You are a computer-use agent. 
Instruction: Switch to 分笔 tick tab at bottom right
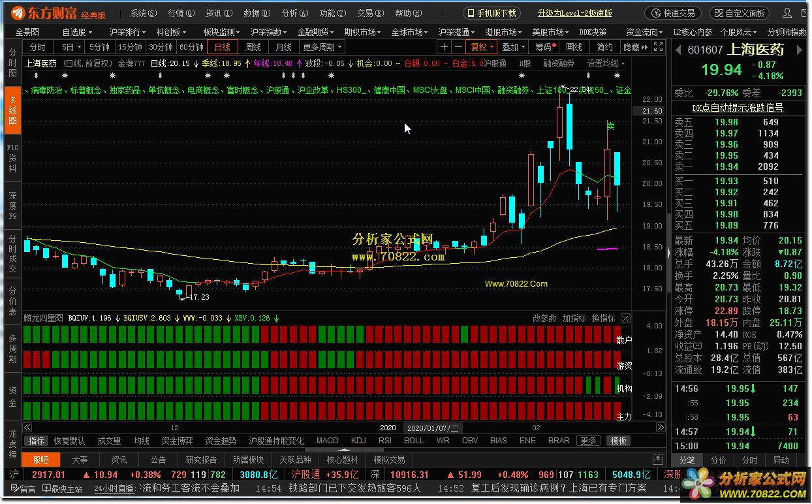[687, 460]
